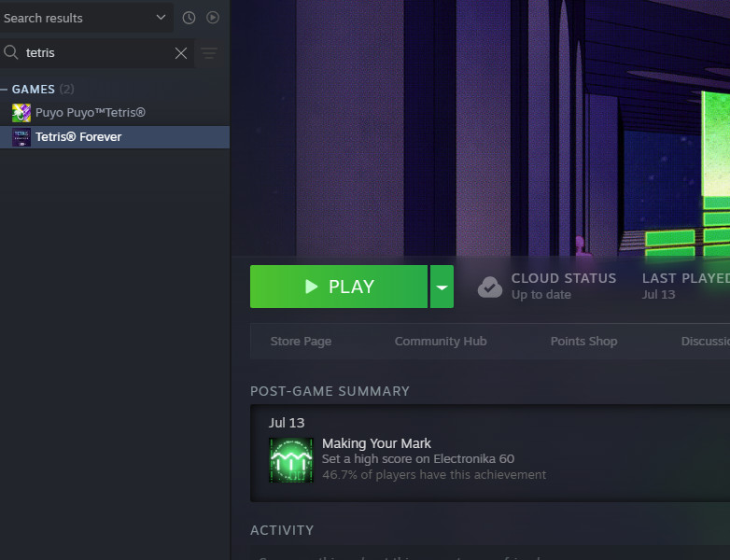The width and height of the screenshot is (730, 560).
Task: Clear the tetris search text
Action: click(x=181, y=53)
